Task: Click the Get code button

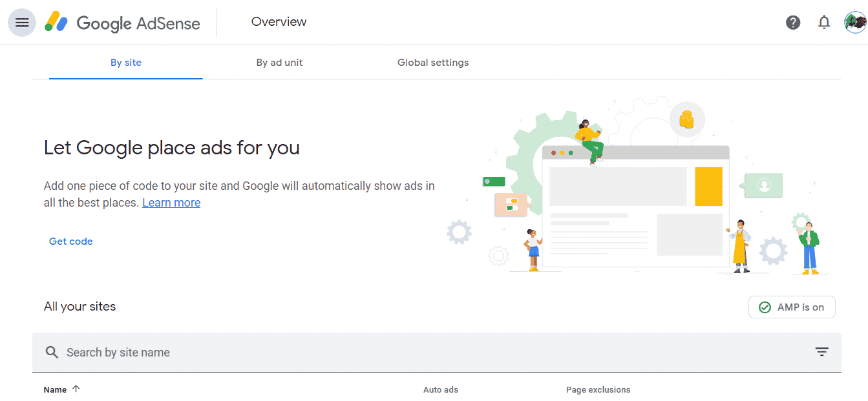Action: pos(71,241)
